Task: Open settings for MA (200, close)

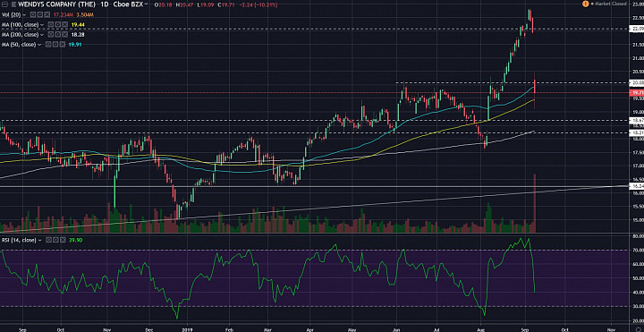Action: [58, 35]
